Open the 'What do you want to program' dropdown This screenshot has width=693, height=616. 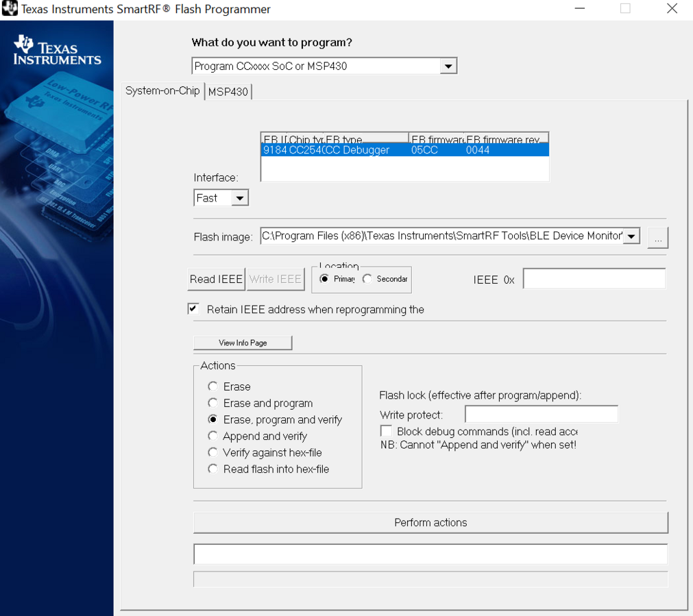pyautogui.click(x=448, y=66)
